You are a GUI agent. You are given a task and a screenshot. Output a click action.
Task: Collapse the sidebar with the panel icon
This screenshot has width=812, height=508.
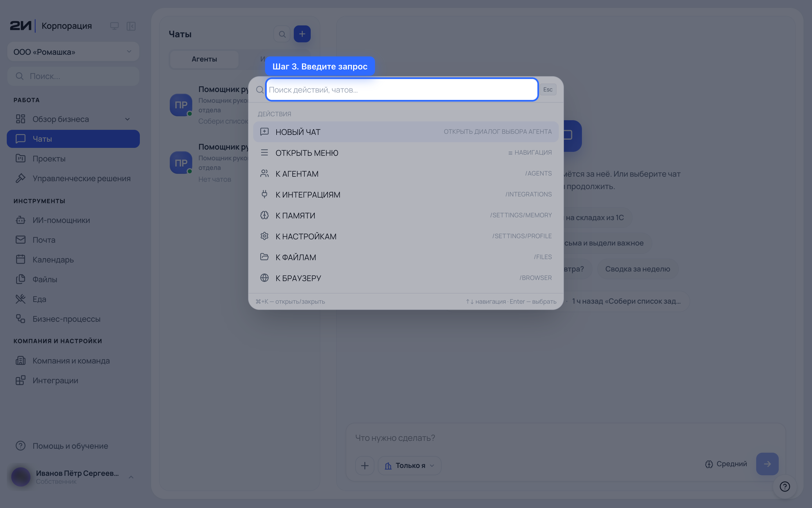pos(131,26)
